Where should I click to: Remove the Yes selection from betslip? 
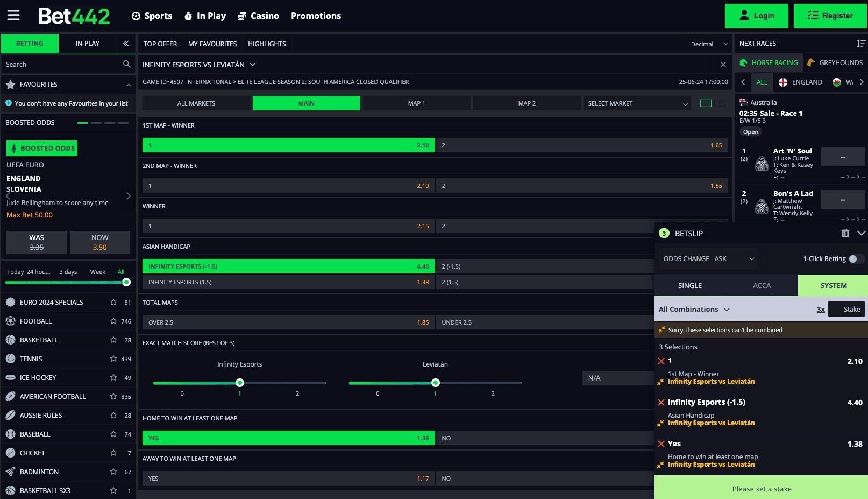click(x=661, y=444)
